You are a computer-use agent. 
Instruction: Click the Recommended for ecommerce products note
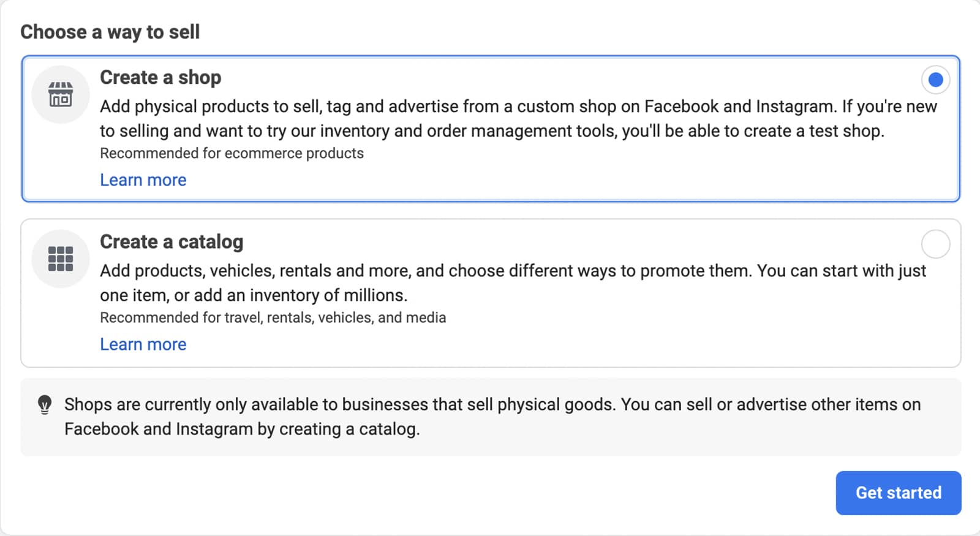coord(232,153)
